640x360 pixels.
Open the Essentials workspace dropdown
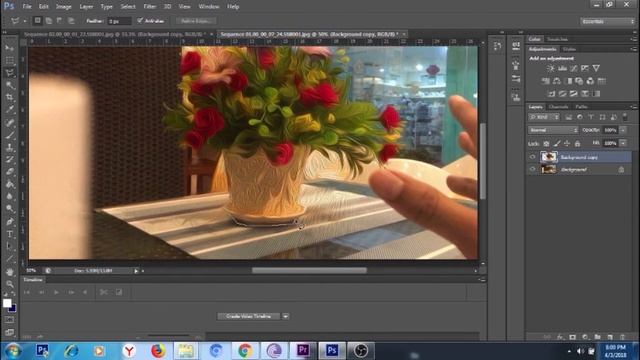click(607, 21)
